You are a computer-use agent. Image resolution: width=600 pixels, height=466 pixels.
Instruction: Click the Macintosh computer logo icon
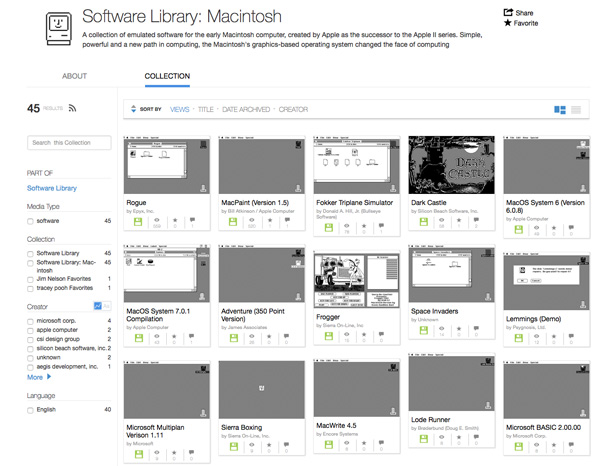pos(59,29)
